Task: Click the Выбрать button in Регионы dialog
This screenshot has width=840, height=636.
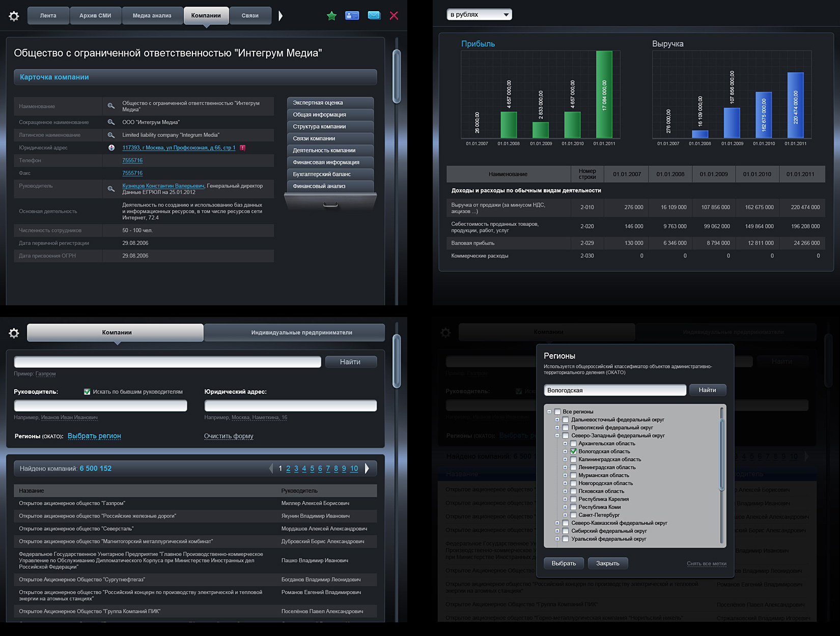Action: tap(564, 563)
